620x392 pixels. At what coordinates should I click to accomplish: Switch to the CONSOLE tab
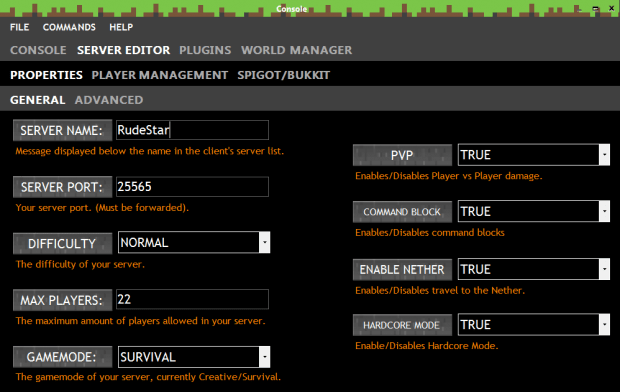(x=38, y=50)
